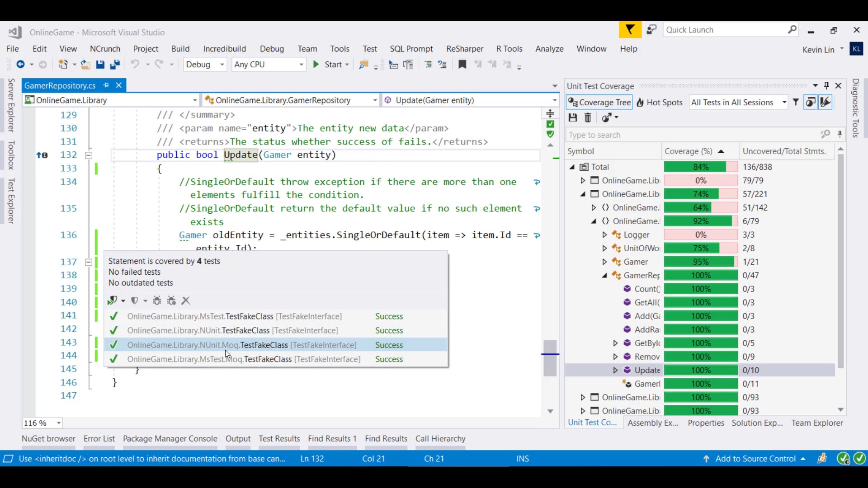Click the X icon in popup toolbar
868x488 pixels.
point(186,300)
